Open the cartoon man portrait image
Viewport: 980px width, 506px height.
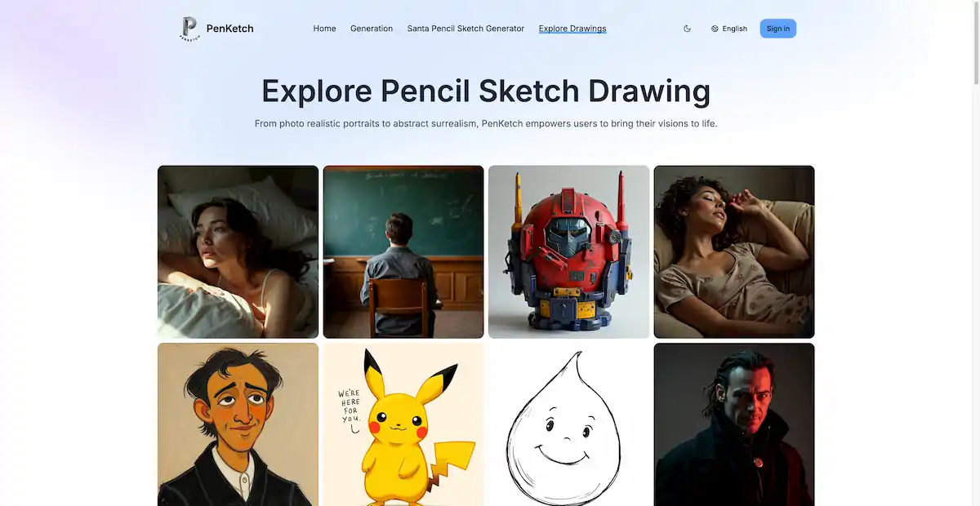[238, 424]
